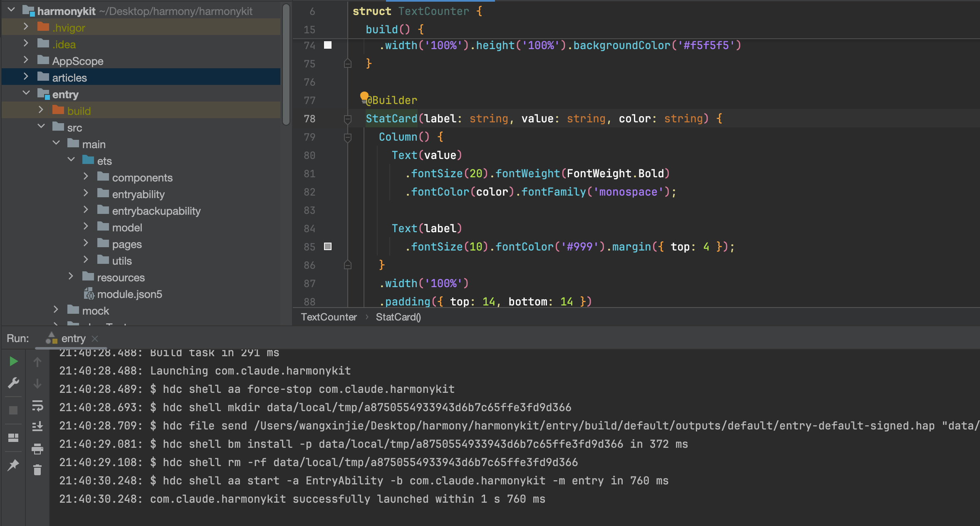Close the entry run tab

pos(95,339)
